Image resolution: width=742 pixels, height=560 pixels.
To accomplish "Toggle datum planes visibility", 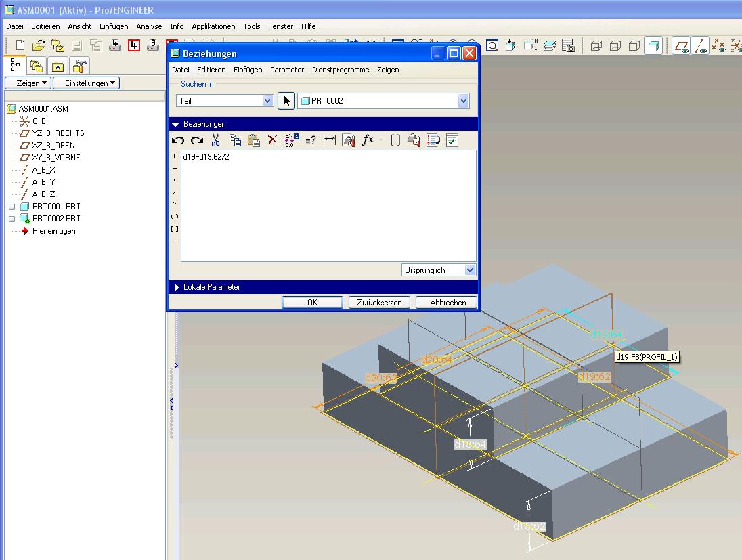I will click(x=682, y=46).
